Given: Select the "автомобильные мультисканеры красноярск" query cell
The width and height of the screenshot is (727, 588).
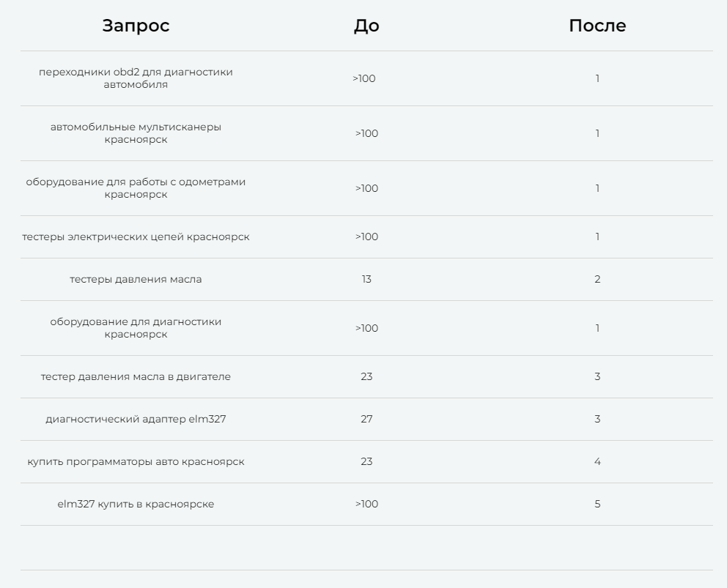Looking at the screenshot, I should (136, 133).
